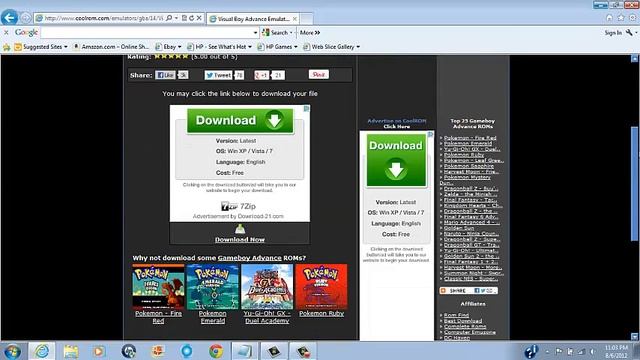
Task: Stop loading with the X in address bar
Action: [x=199, y=18]
